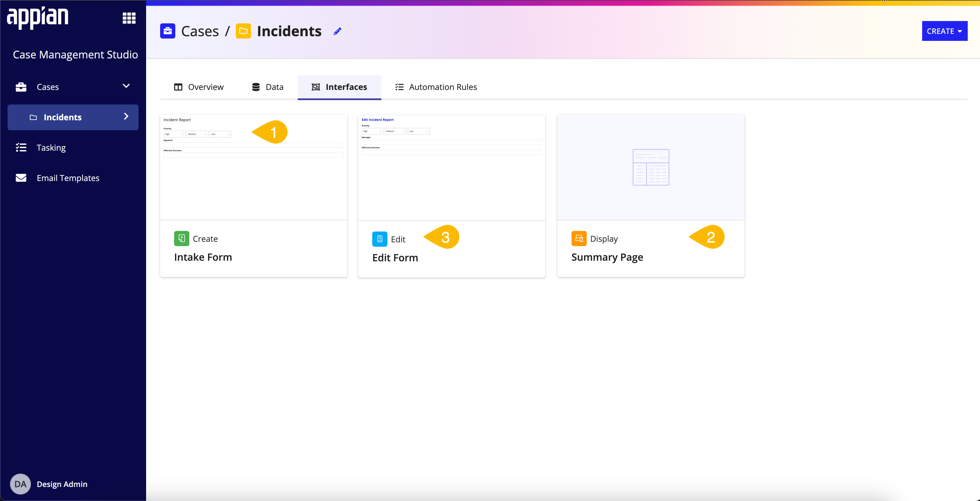
Task: Click the 'Display' label on Summary card
Action: pyautogui.click(x=604, y=239)
